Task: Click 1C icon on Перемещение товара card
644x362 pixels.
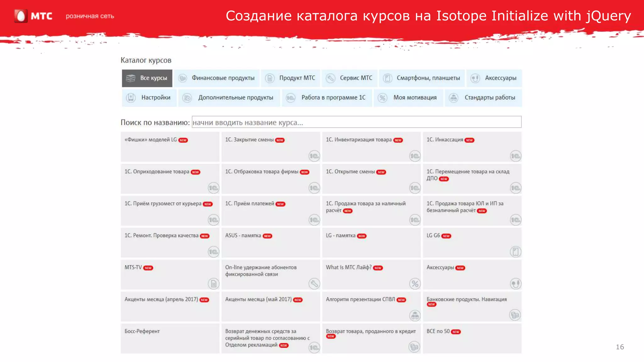Action: click(x=515, y=188)
